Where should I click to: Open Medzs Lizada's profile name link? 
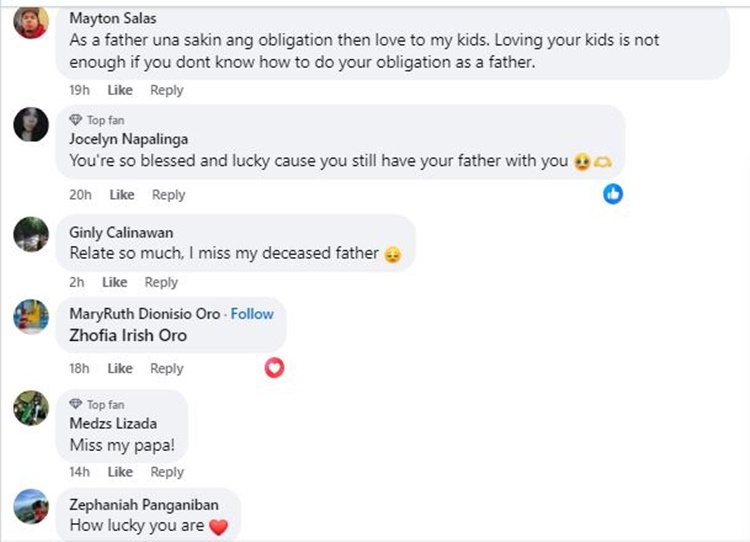click(112, 424)
